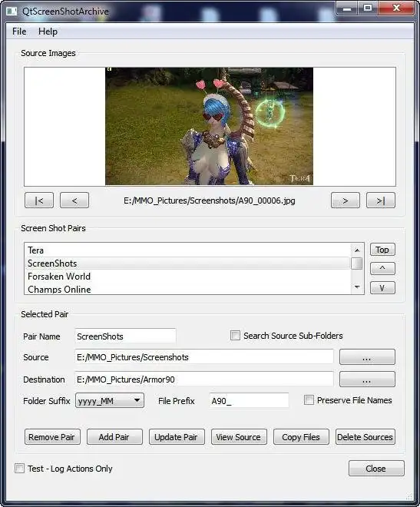The image size is (420, 507).
Task: Click the Update Pair button
Action: coord(177,437)
